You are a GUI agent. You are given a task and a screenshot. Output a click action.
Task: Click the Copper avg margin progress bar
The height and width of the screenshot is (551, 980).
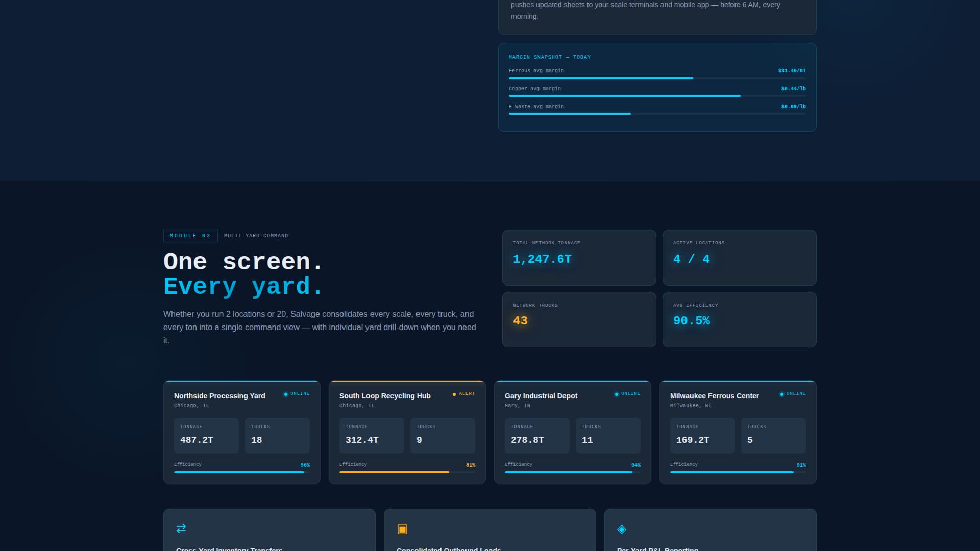[657, 96]
